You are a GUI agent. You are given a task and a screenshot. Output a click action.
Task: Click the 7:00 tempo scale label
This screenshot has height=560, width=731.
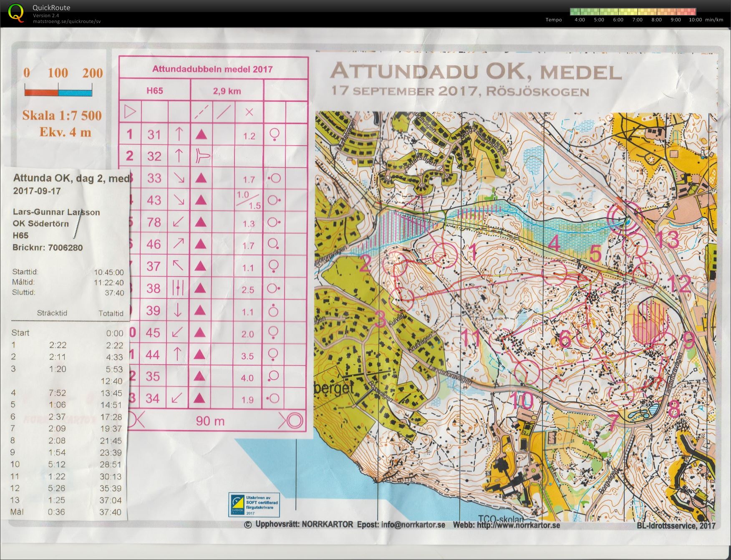coord(637,20)
